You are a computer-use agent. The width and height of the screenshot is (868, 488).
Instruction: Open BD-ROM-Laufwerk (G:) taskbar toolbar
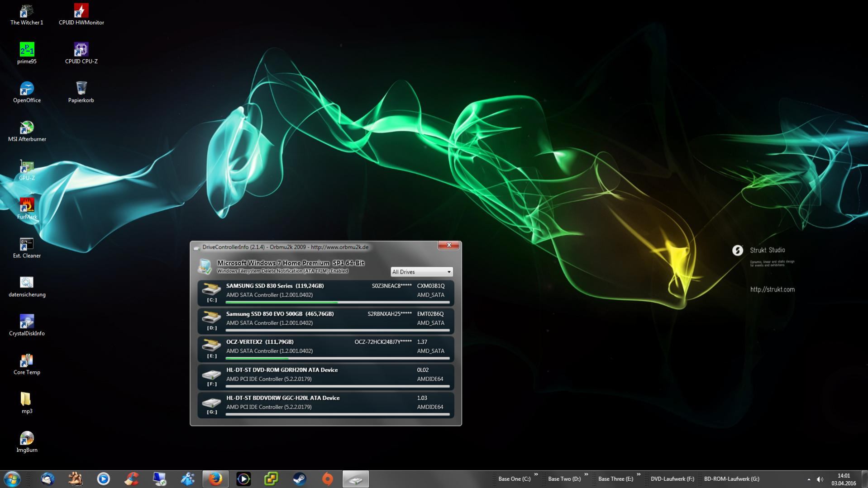pyautogui.click(x=732, y=479)
